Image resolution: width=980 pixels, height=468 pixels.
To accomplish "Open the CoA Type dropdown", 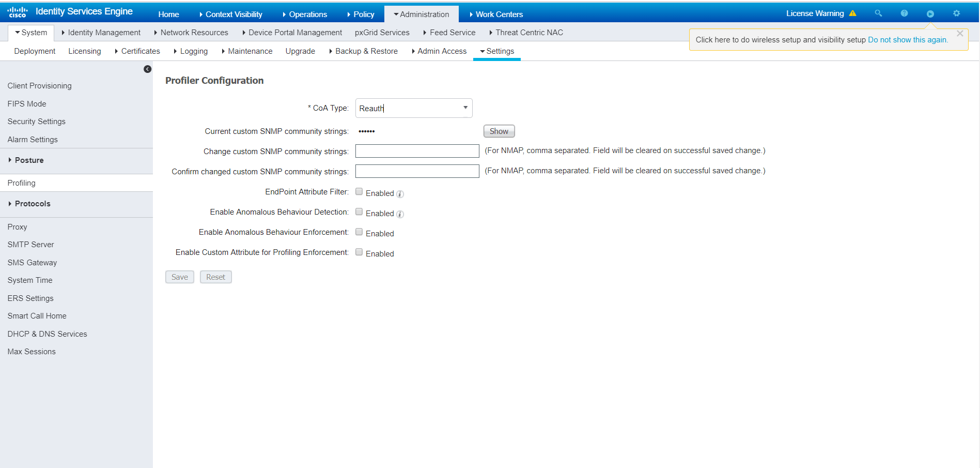I will pyautogui.click(x=464, y=108).
